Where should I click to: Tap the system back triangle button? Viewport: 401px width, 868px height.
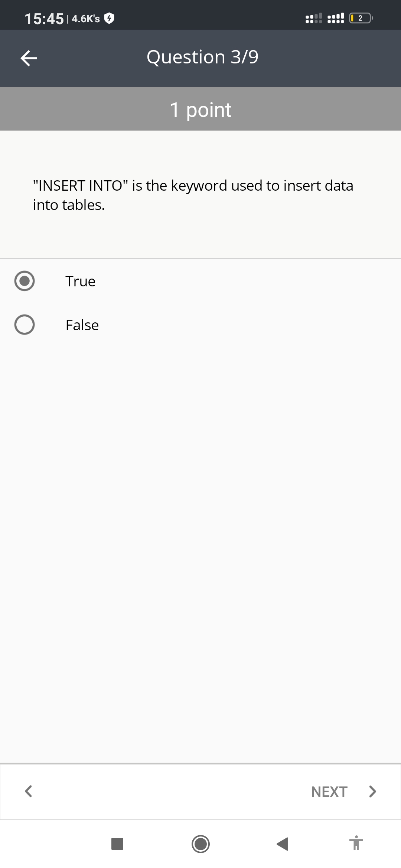[283, 844]
